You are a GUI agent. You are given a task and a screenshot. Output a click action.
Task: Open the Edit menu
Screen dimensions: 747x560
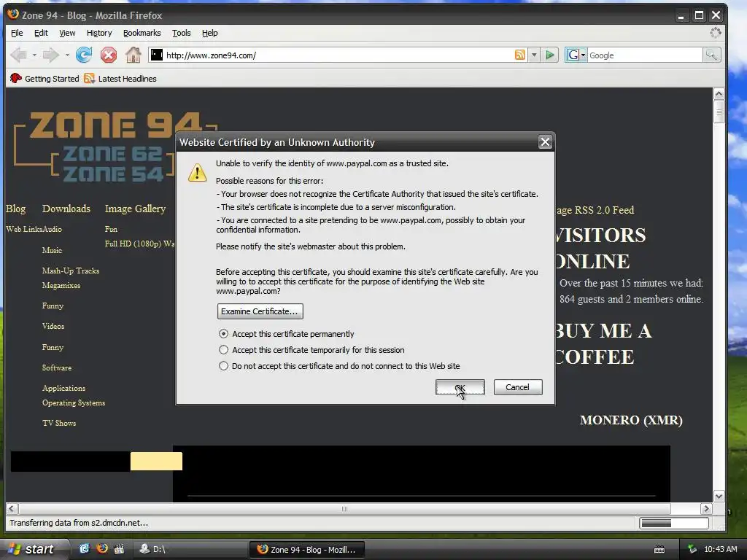[x=41, y=33]
